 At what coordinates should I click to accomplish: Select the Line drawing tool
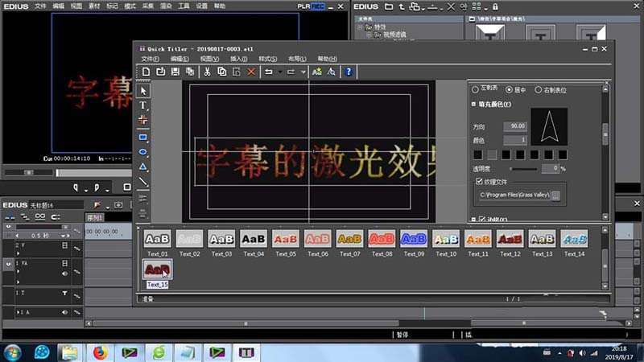pyautogui.click(x=143, y=182)
